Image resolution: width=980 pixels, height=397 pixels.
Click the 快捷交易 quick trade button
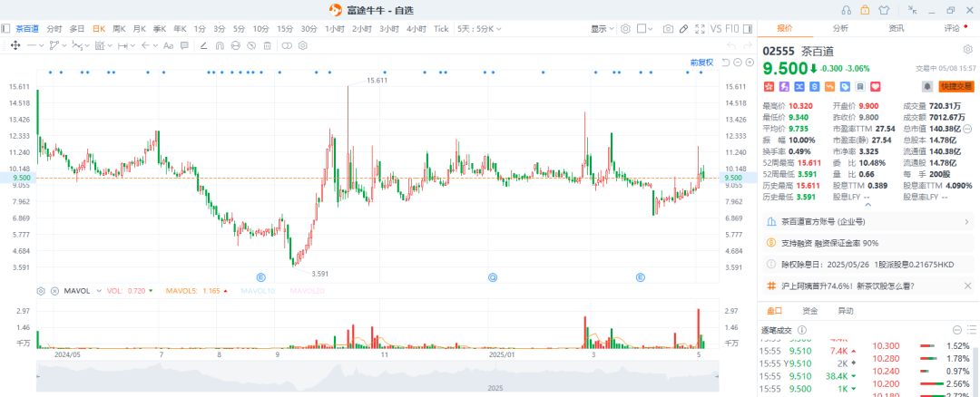[x=955, y=86]
